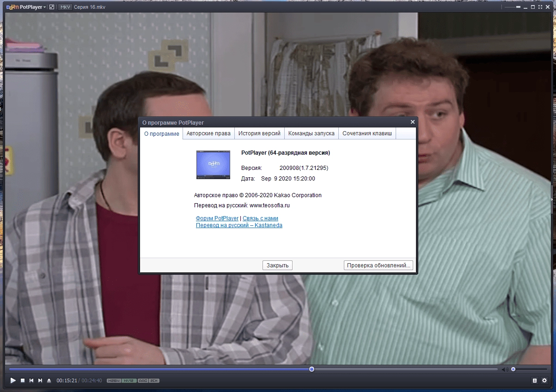The width and height of the screenshot is (556, 392).
Task: Click the H264 video codec badge
Action: (x=114, y=380)
